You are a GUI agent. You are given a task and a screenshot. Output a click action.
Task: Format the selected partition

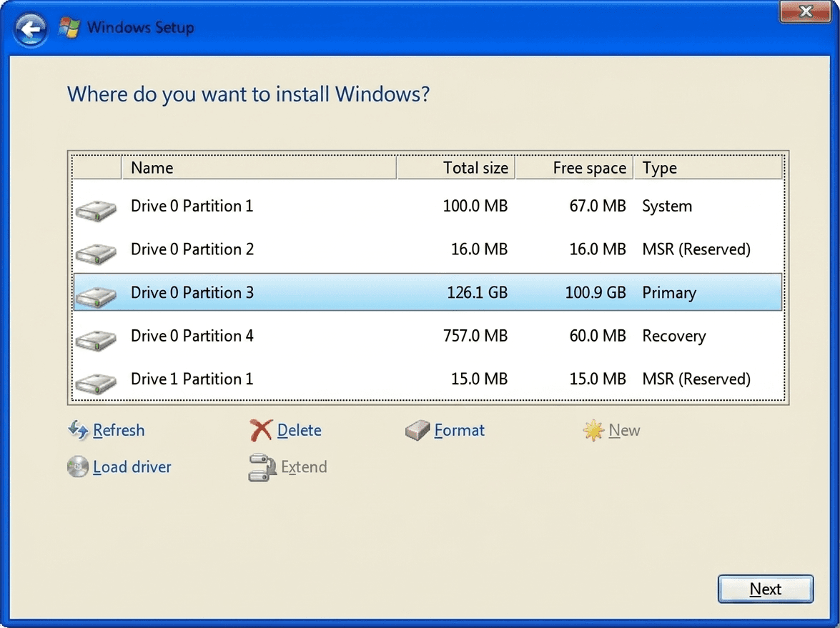tap(459, 430)
